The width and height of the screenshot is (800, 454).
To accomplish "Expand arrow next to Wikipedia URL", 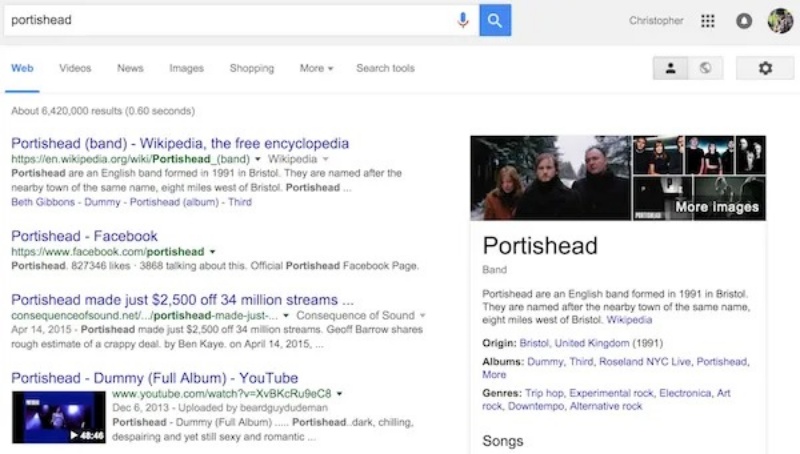I will pos(258,159).
